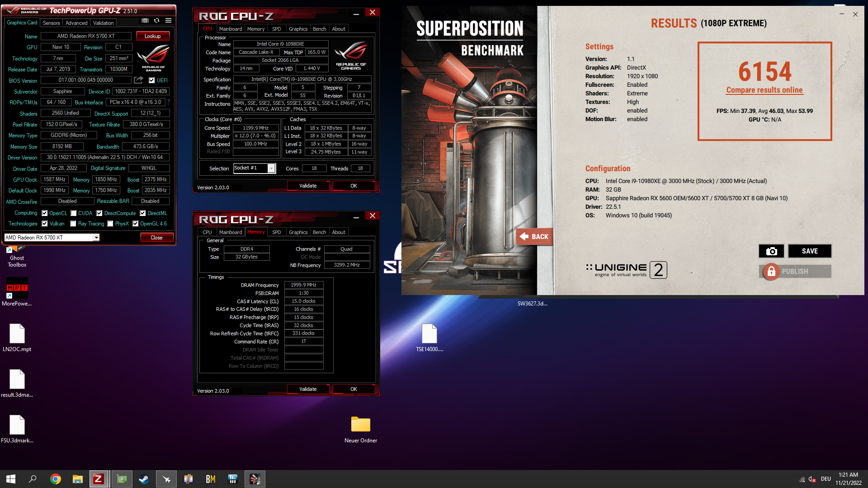Select the result.3dma... desktop file

(x=17, y=383)
